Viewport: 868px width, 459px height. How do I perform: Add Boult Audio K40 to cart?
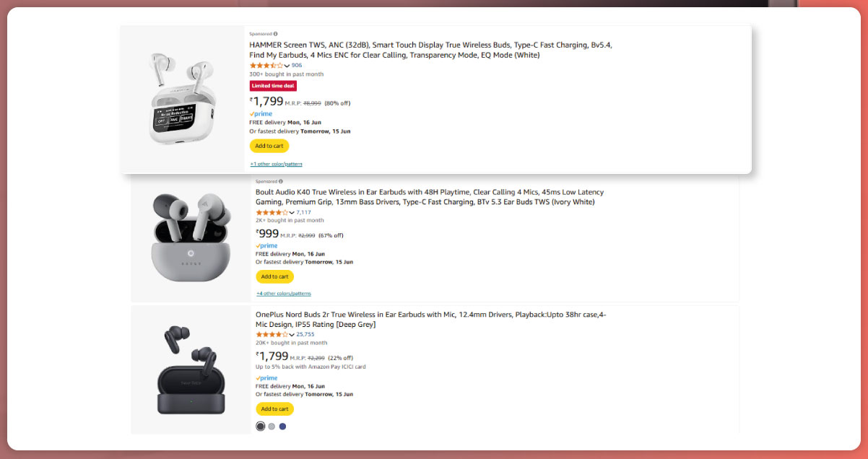(274, 276)
